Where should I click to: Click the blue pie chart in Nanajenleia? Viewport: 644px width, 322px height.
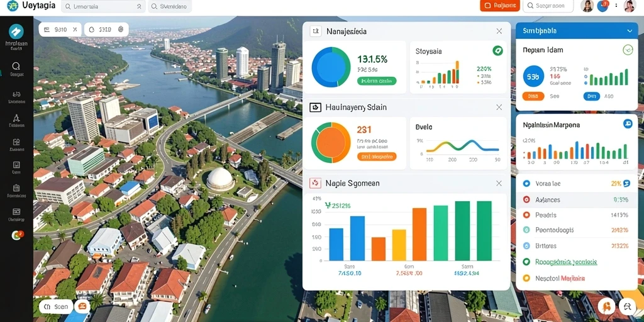coord(331,67)
